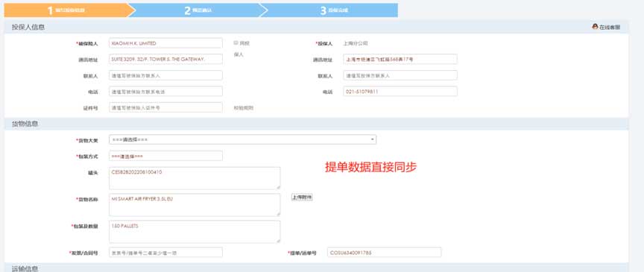644x272 pixels.
Task: Click the 被保险人 field with XIAOMI H.K. LIMITED
Action: [x=165, y=43]
